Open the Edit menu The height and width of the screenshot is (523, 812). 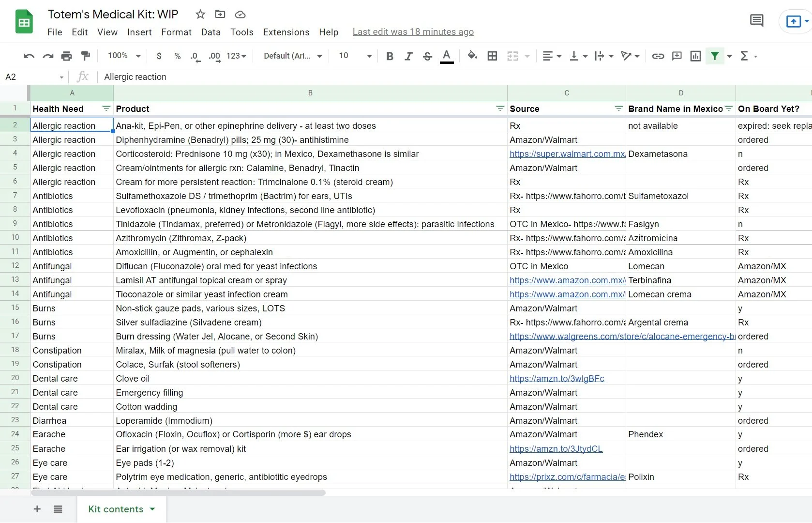[80, 32]
